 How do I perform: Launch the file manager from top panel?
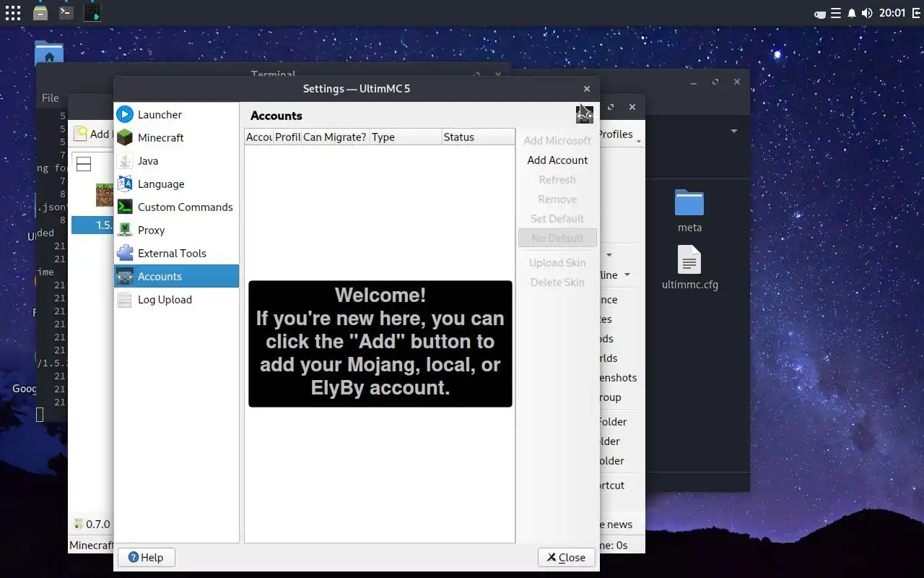point(40,13)
